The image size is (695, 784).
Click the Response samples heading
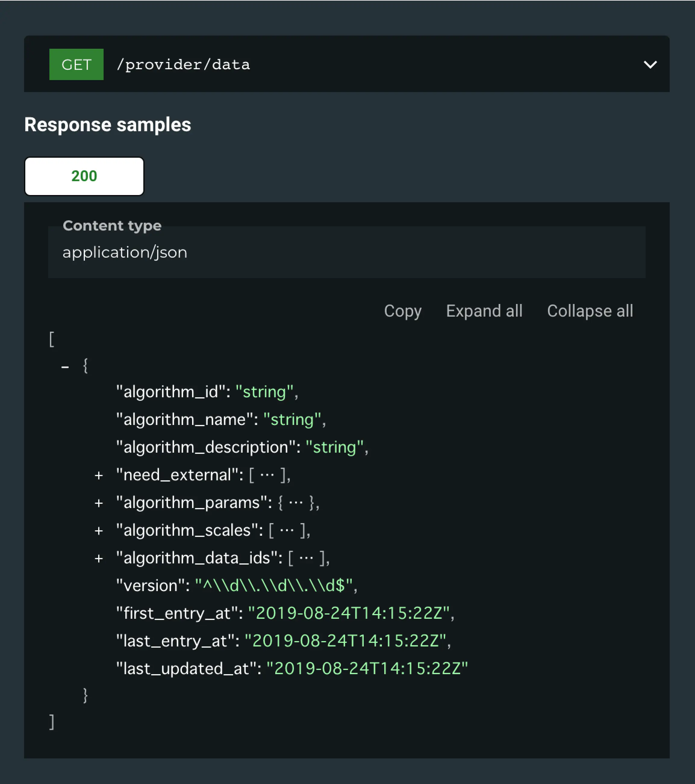pyautogui.click(x=108, y=125)
